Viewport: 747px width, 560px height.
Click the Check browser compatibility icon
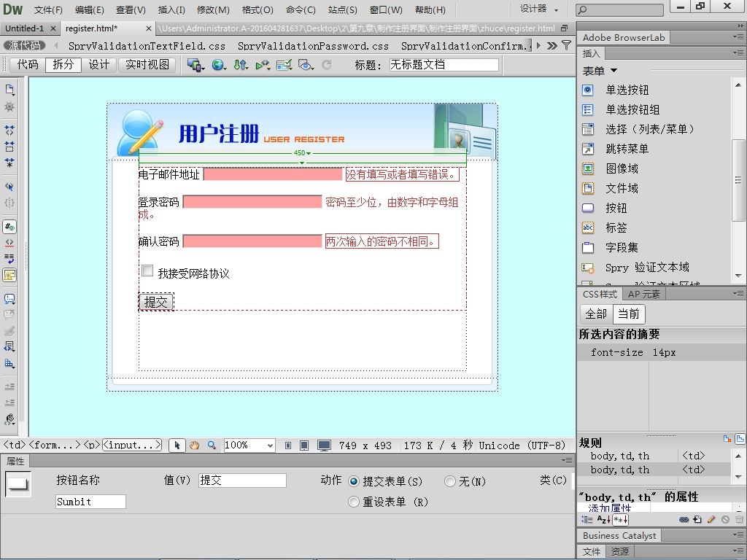tap(285, 64)
